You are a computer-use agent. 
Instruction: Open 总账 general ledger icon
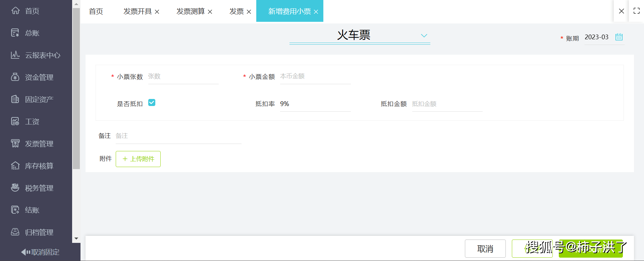pyautogui.click(x=15, y=33)
